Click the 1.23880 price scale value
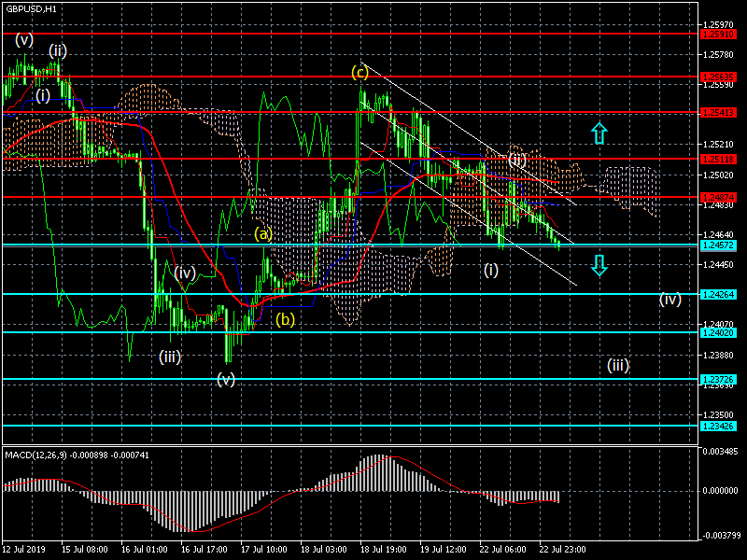The width and height of the screenshot is (747, 560). [x=718, y=356]
